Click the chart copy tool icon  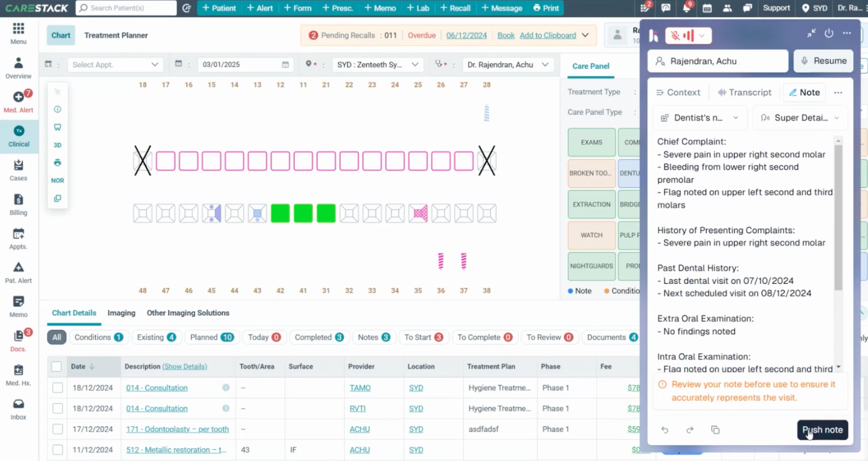tap(58, 198)
